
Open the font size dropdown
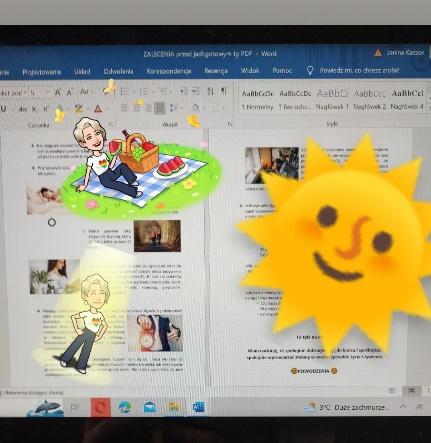(x=47, y=93)
